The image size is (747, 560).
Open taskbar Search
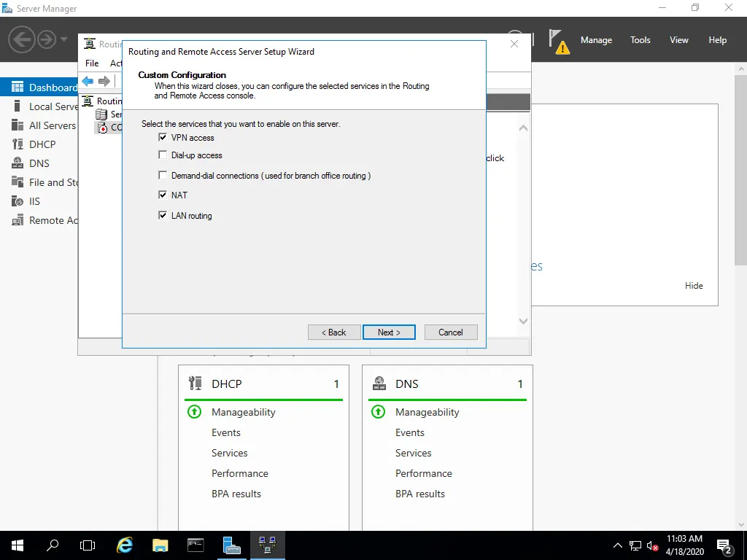(53, 545)
